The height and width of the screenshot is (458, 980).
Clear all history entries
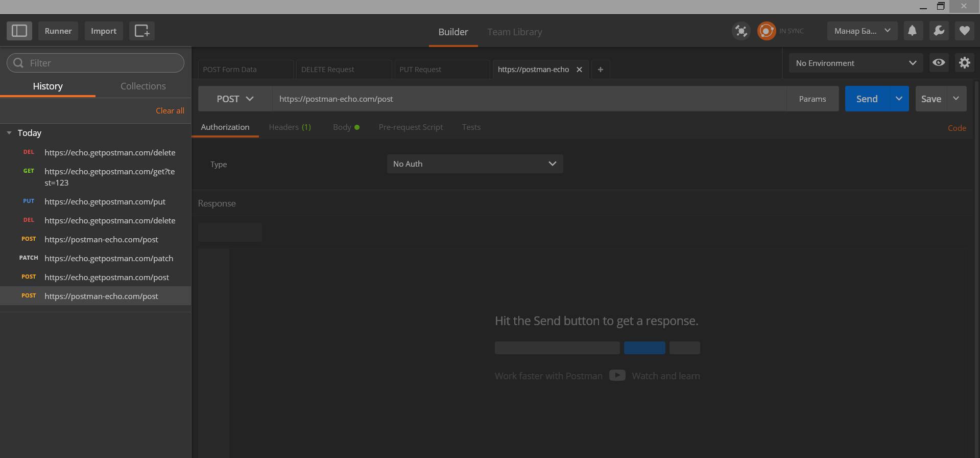click(x=170, y=110)
